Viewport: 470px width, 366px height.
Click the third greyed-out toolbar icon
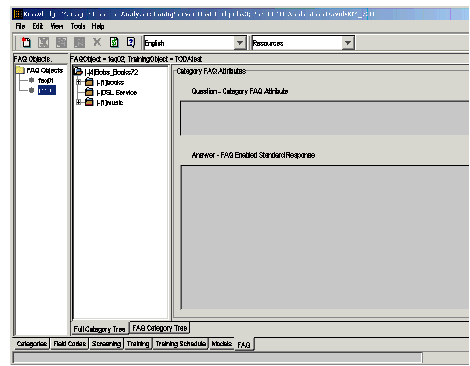click(79, 42)
